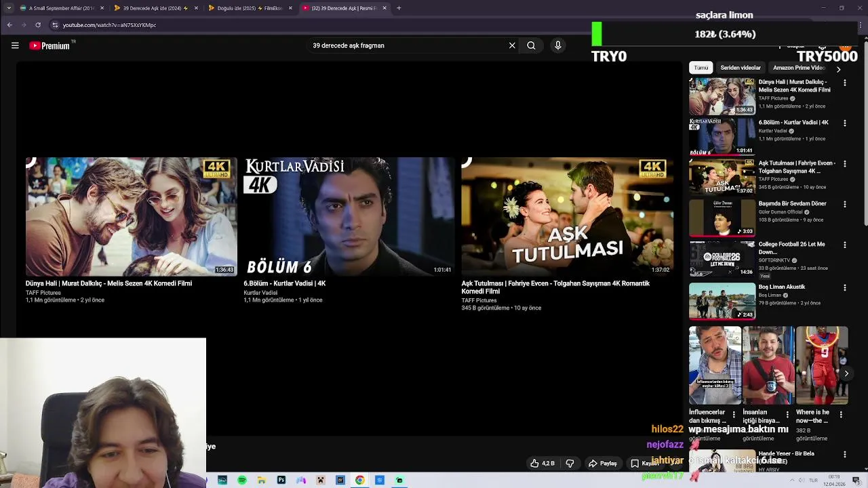Open a new browser tab with plus

click(x=399, y=8)
